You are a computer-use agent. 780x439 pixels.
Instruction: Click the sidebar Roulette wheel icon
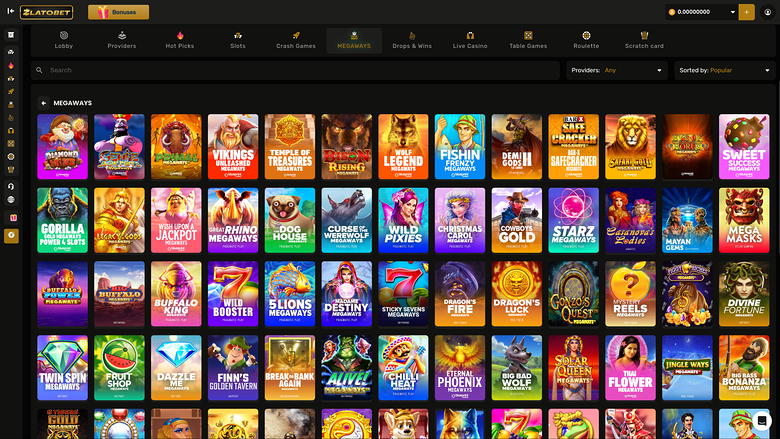[x=11, y=156]
